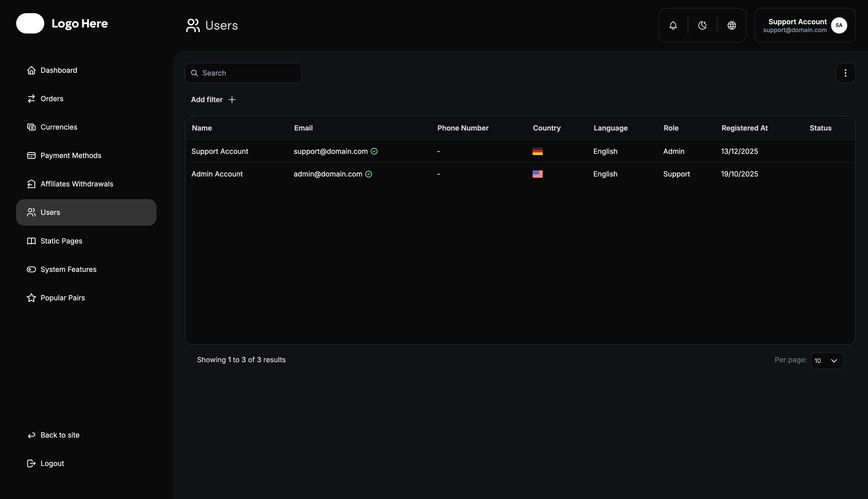Open Static Pages
The image size is (868, 499).
click(61, 240)
